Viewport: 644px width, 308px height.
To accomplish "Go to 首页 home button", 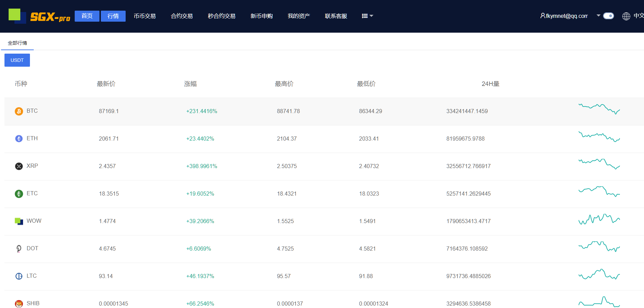I will pos(87,16).
